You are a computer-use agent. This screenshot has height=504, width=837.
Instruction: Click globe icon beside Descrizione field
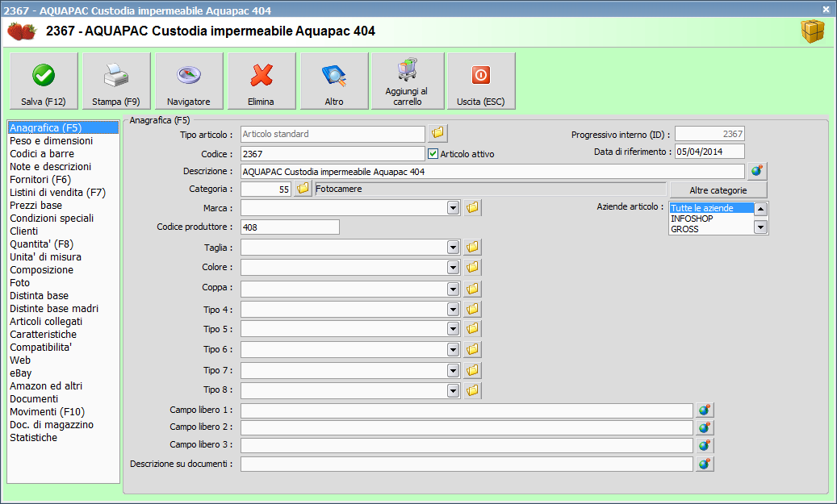[x=757, y=171]
